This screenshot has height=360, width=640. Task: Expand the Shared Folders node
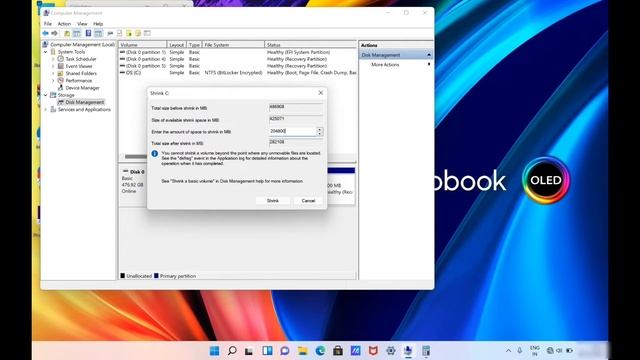(53, 73)
